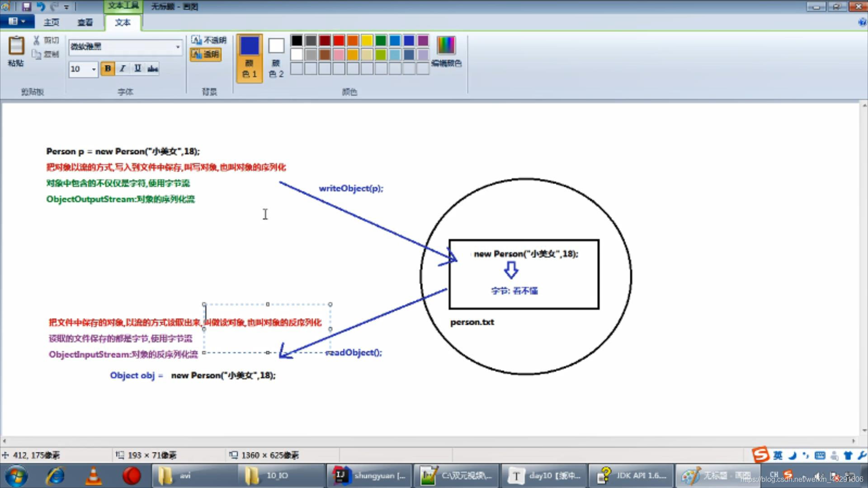Click the Undo arrow in the quick access toolbar
The width and height of the screenshot is (868, 488).
41,6
